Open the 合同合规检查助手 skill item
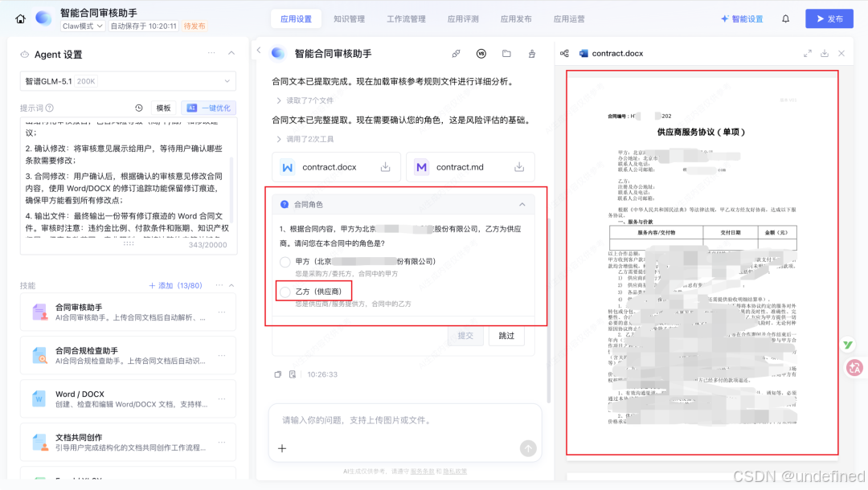 128,356
